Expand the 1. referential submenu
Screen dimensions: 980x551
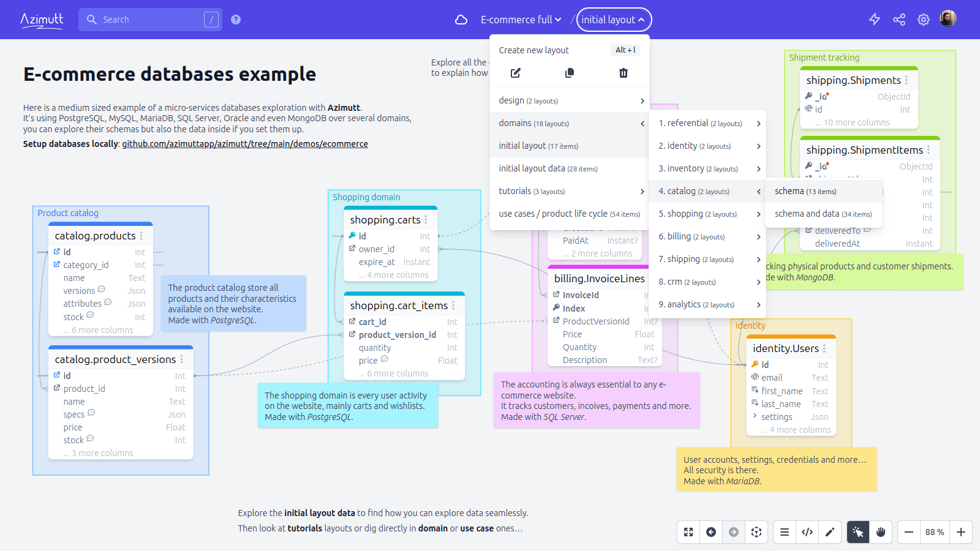click(x=707, y=123)
